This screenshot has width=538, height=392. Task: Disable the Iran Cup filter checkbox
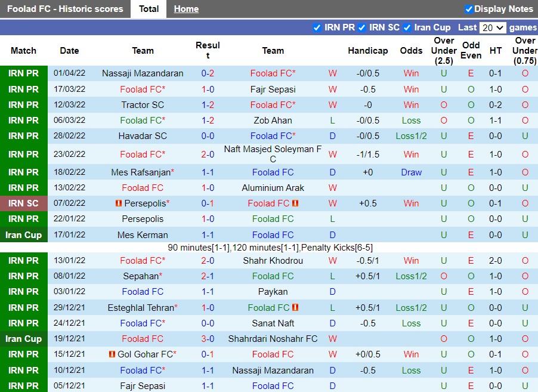407,27
